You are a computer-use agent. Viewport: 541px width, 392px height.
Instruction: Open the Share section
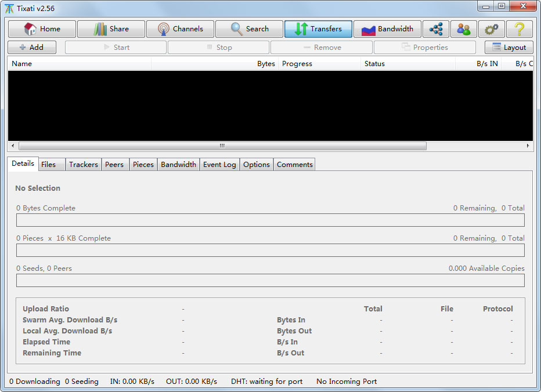(111, 29)
